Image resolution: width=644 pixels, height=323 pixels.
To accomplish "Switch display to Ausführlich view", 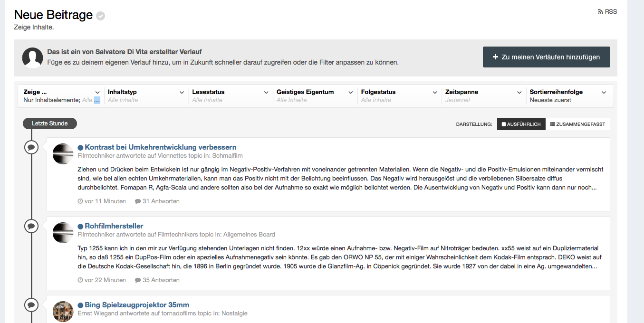I will 521,124.
